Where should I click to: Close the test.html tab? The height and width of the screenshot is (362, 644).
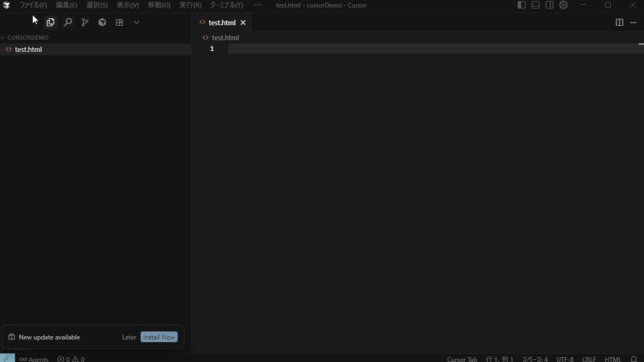coord(243,23)
